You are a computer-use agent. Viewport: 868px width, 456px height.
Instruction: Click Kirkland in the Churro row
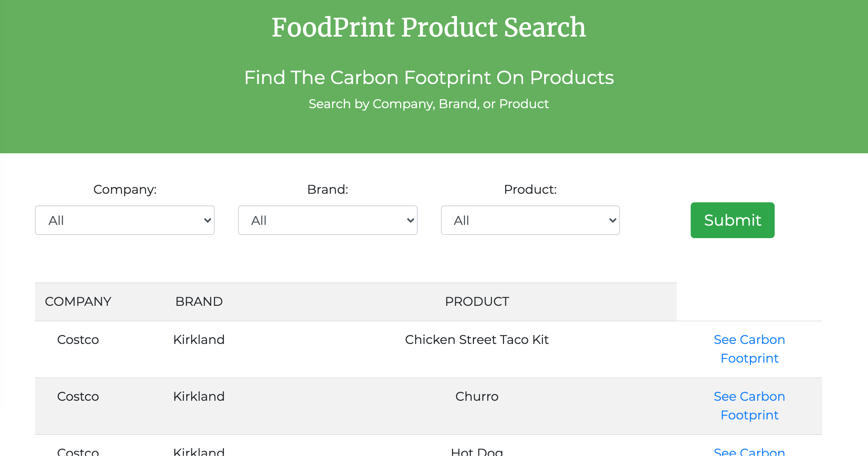[x=199, y=396]
